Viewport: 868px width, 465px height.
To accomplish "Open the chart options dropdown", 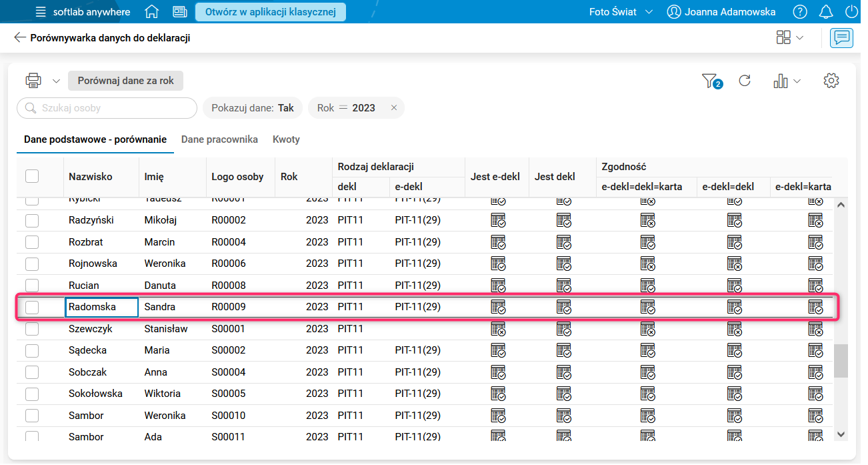I will tap(787, 81).
